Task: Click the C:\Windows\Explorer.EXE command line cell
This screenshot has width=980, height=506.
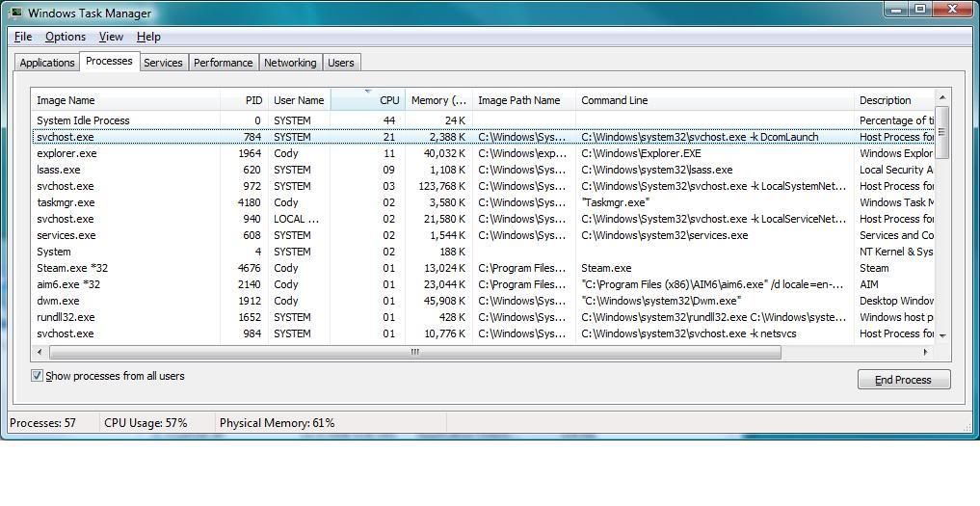Action: tap(641, 153)
